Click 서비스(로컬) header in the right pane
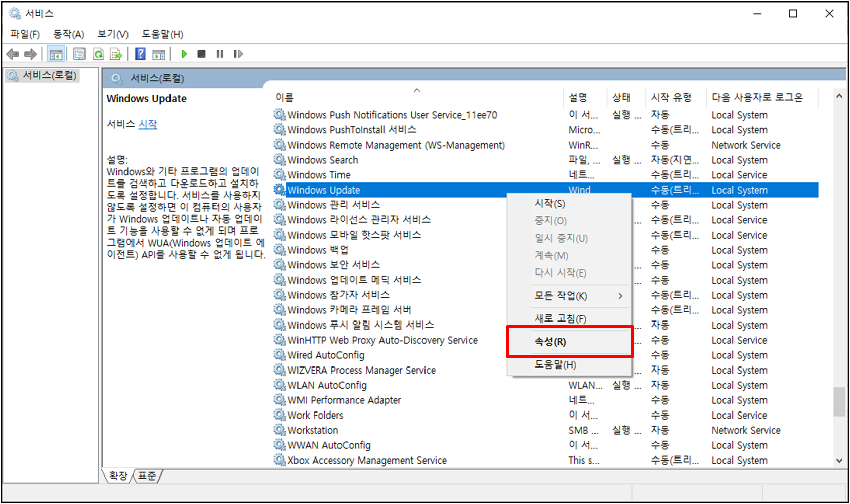 (x=157, y=79)
